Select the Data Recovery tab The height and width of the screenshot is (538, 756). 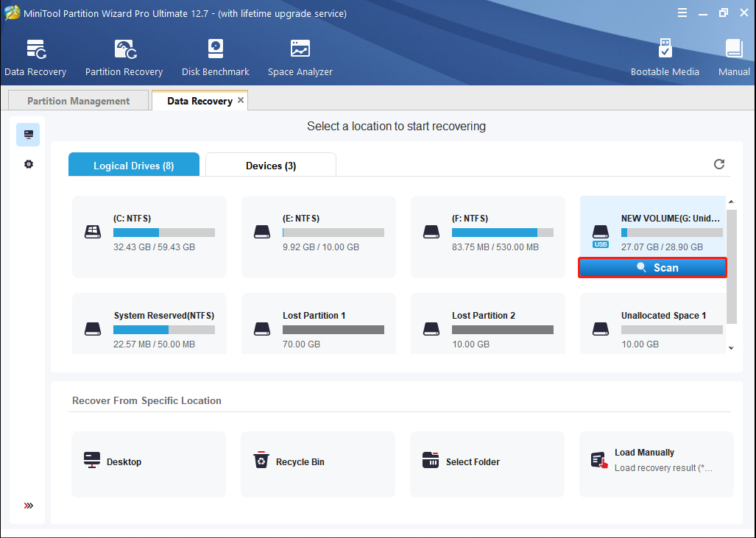[199, 100]
